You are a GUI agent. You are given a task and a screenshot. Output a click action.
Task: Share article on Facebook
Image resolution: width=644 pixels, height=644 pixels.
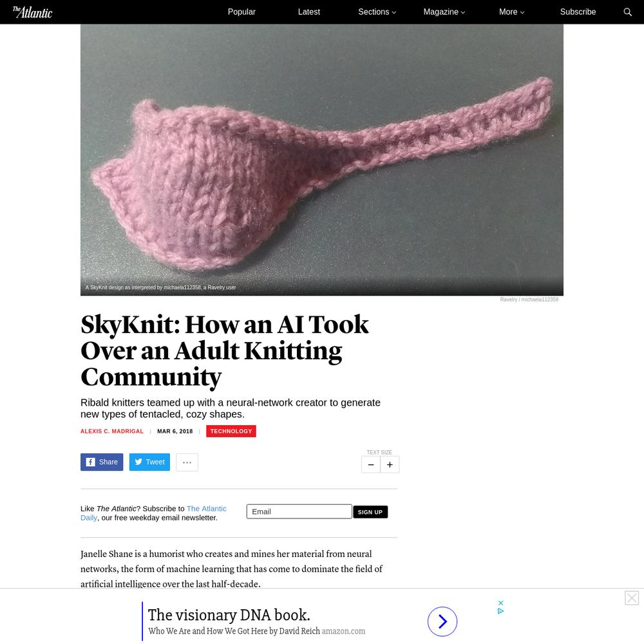click(102, 462)
